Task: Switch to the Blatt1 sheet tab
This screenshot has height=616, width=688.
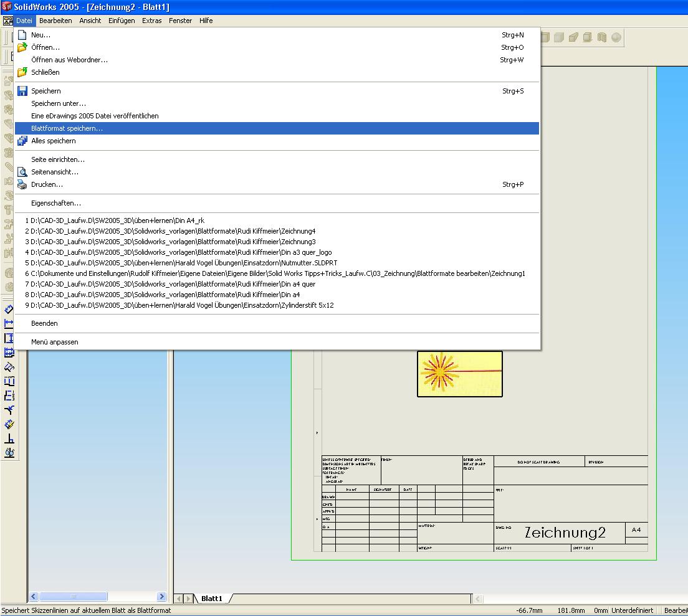Action: 211,599
